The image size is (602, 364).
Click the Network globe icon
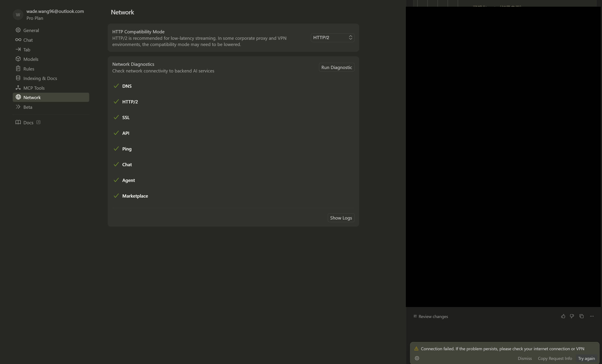(x=18, y=97)
